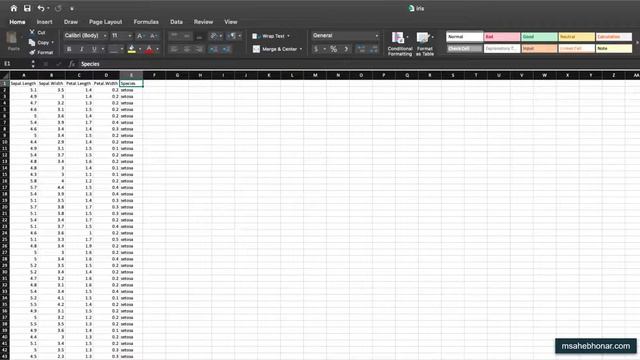Apply percent style format
This screenshot has width=640, height=360.
click(x=333, y=49)
